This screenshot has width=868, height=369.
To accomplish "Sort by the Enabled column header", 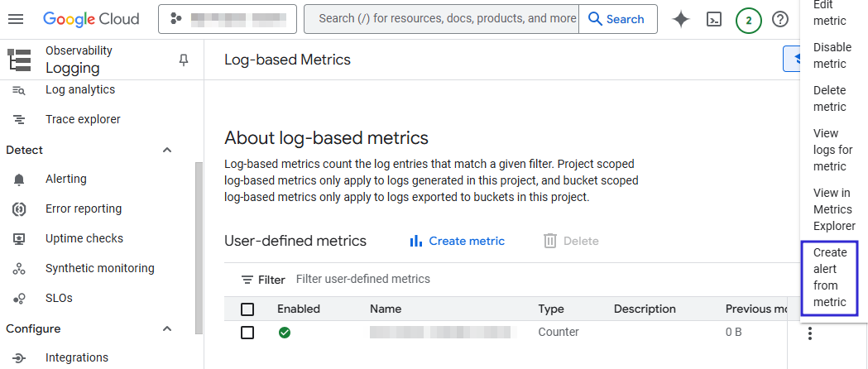I will [x=299, y=309].
